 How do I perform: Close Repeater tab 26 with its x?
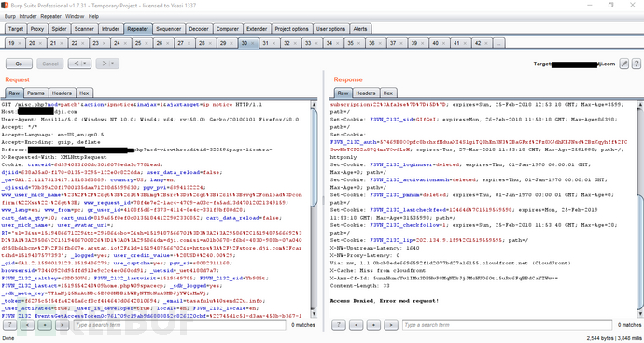[168, 43]
